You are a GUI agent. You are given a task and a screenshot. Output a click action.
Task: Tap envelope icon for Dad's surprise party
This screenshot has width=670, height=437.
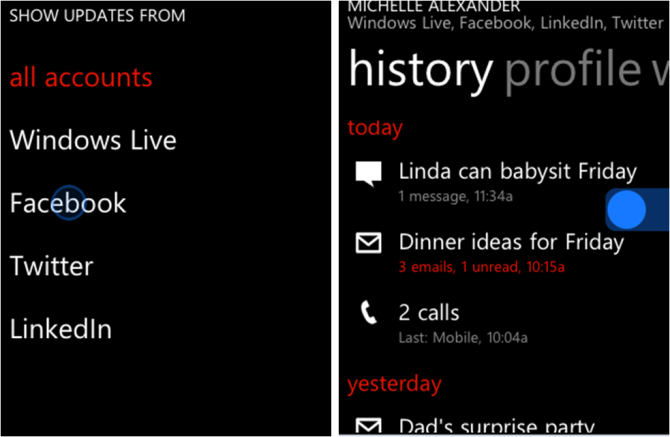click(368, 426)
